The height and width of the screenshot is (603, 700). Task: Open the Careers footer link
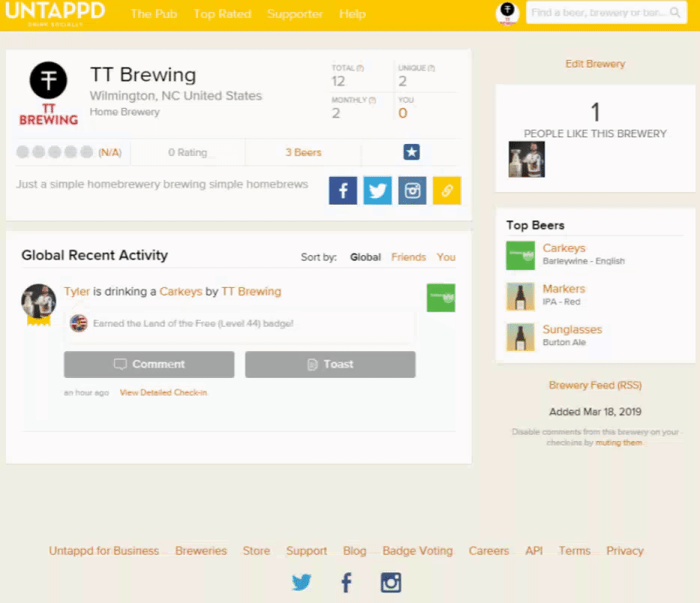point(489,550)
